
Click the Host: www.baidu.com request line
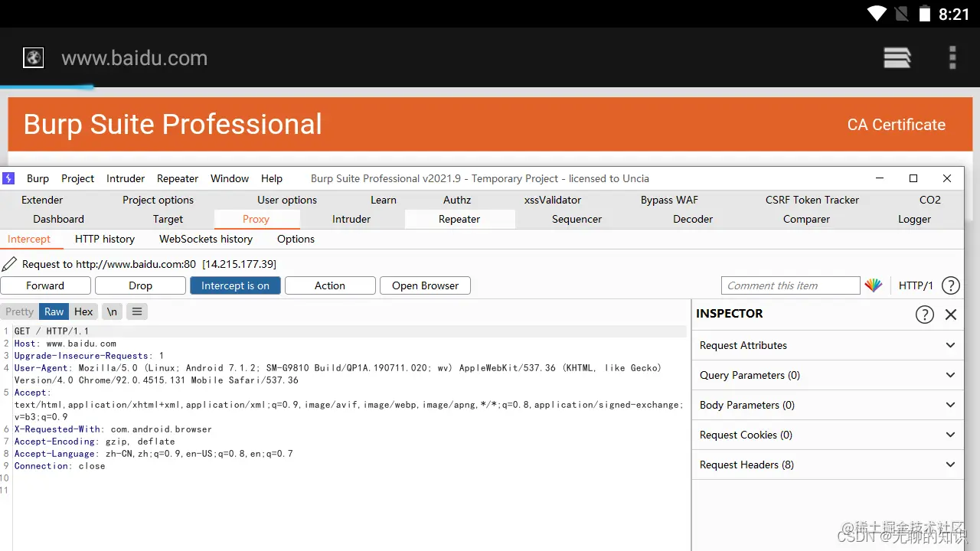point(66,344)
